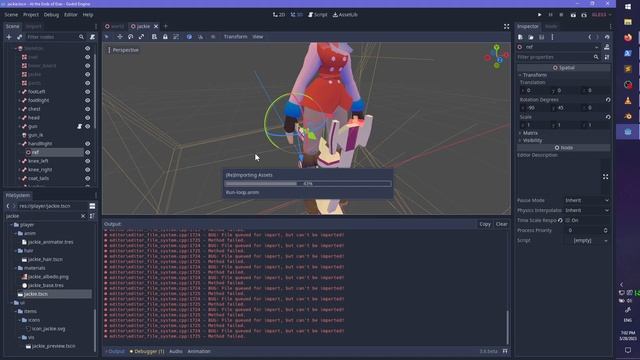The image size is (640, 360).
Task: Open AssetLib workspace
Action: pos(345,15)
